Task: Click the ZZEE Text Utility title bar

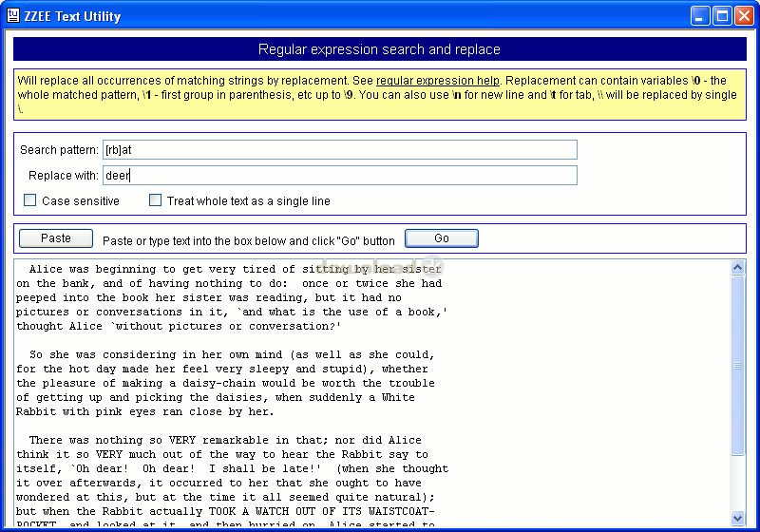Action: tap(380, 16)
